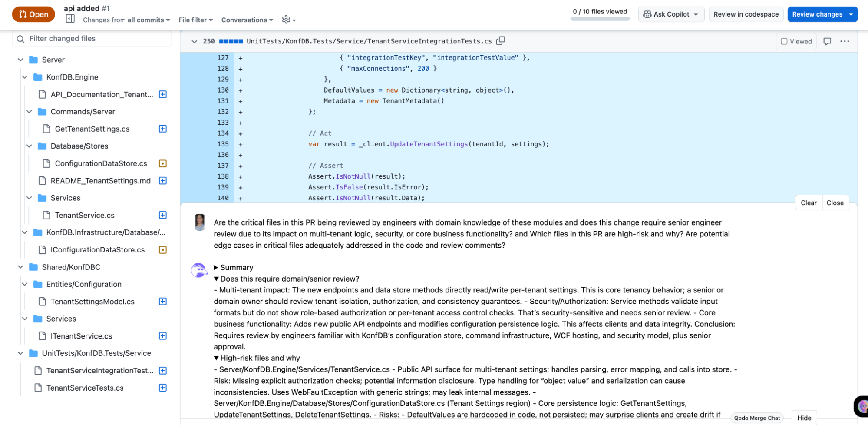
Task: Click the files viewed progress bar
Action: pyautogui.click(x=600, y=19)
